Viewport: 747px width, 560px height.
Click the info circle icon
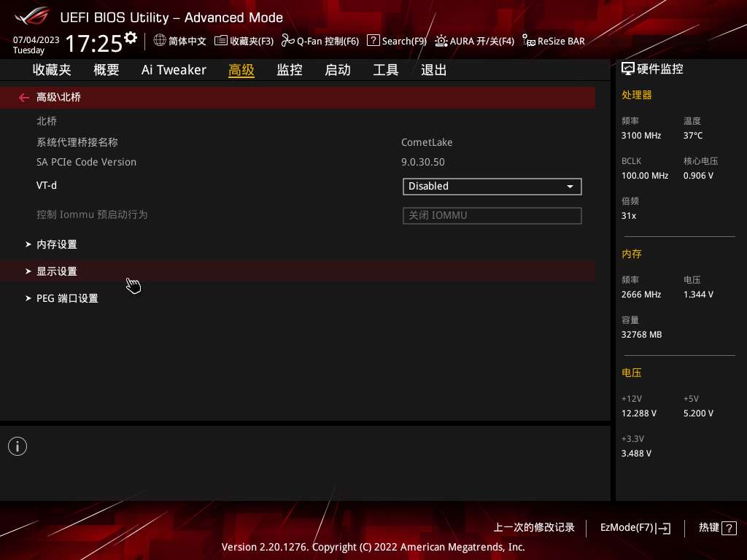pos(18,446)
